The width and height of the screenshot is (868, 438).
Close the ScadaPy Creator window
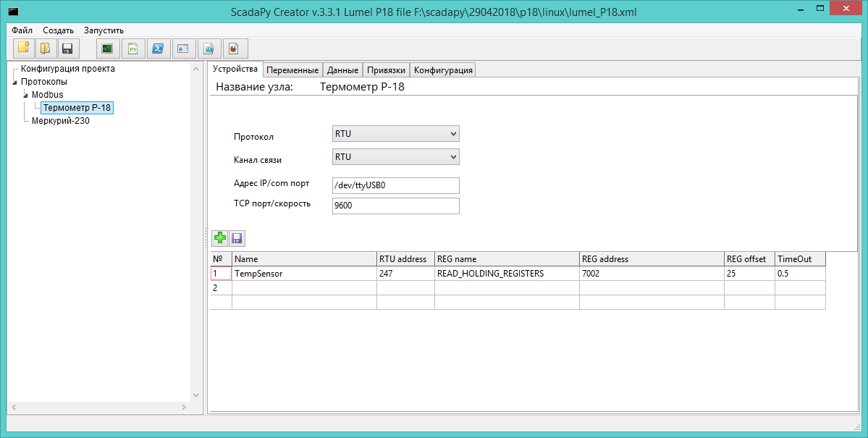846,8
